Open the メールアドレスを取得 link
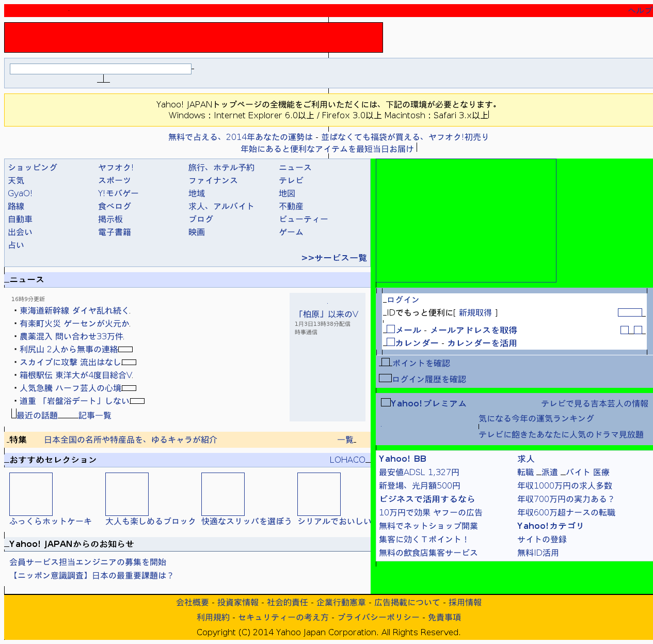The height and width of the screenshot is (644, 653). (x=474, y=330)
